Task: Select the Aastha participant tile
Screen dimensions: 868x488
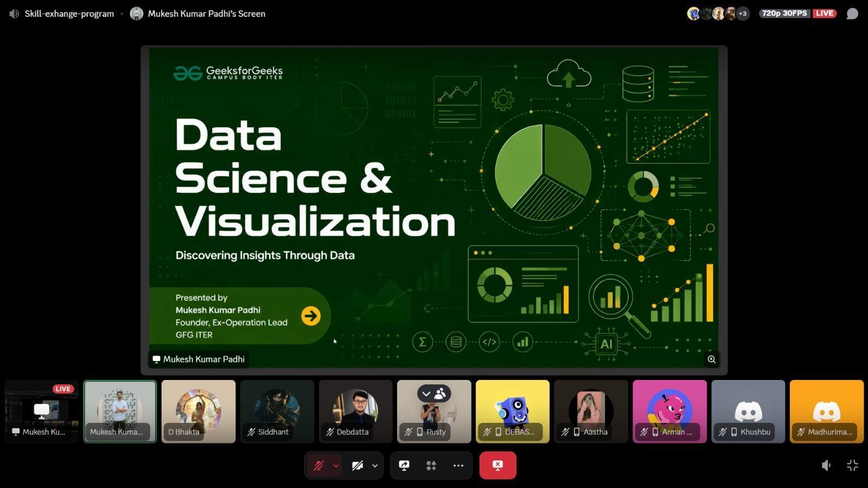Action: click(591, 411)
